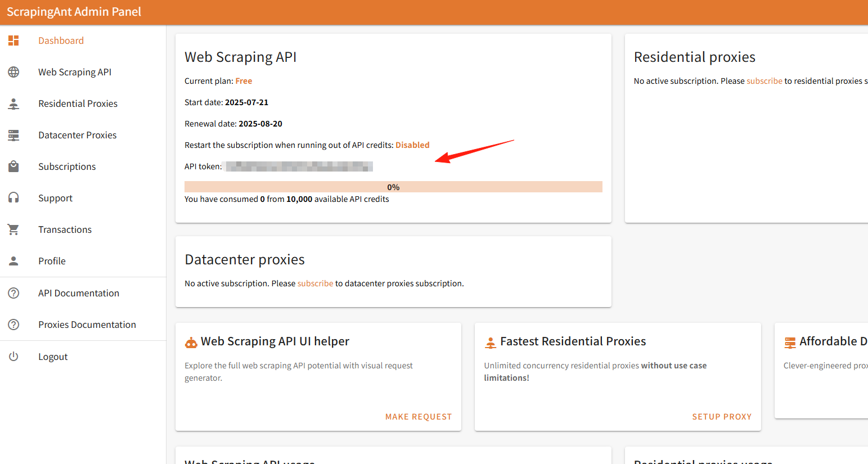Click the Residential Proxies person icon
This screenshot has width=868, height=464.
pyautogui.click(x=14, y=103)
